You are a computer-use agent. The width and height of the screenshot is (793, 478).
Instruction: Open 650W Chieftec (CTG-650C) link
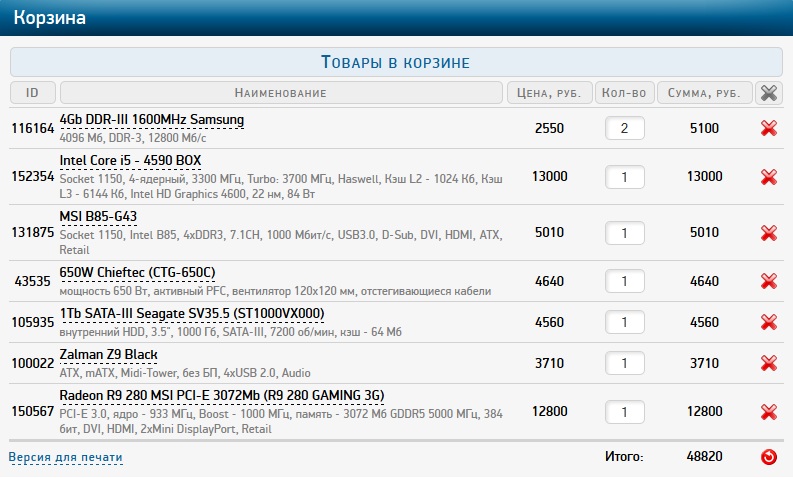138,273
